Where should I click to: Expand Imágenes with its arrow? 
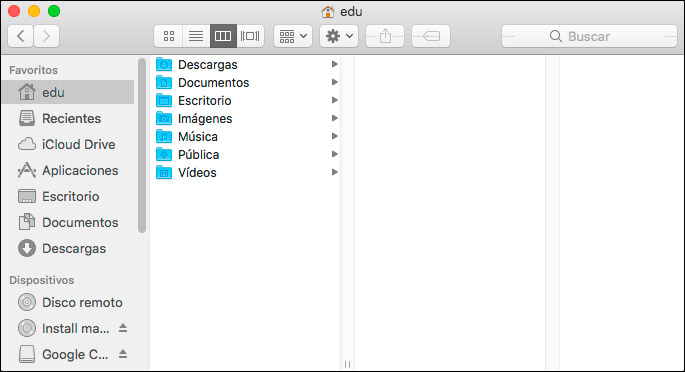coord(335,118)
